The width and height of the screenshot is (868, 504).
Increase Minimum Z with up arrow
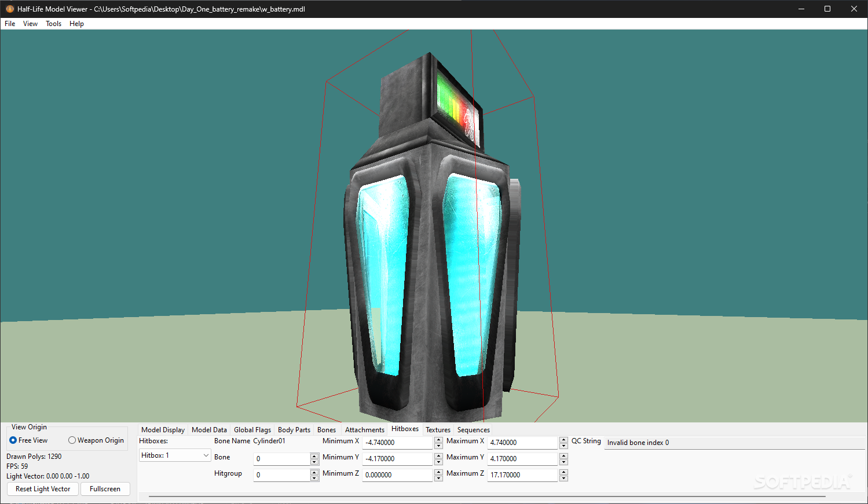pyautogui.click(x=438, y=472)
